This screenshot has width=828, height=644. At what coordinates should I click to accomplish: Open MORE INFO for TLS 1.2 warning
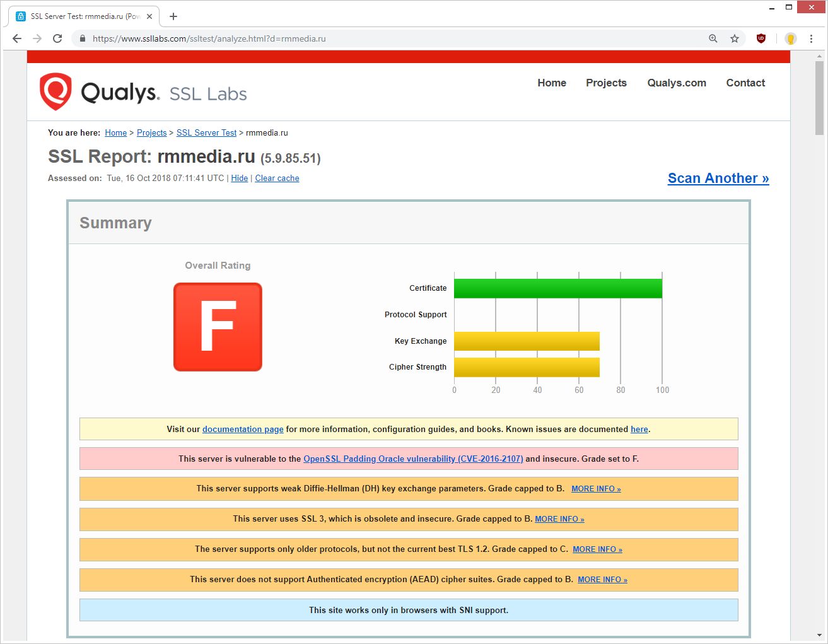(597, 549)
